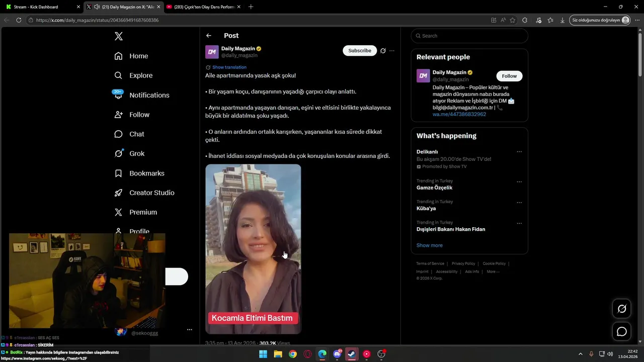Click the X logo in the sidebar
Image resolution: width=644 pixels, height=362 pixels.
click(x=118, y=36)
